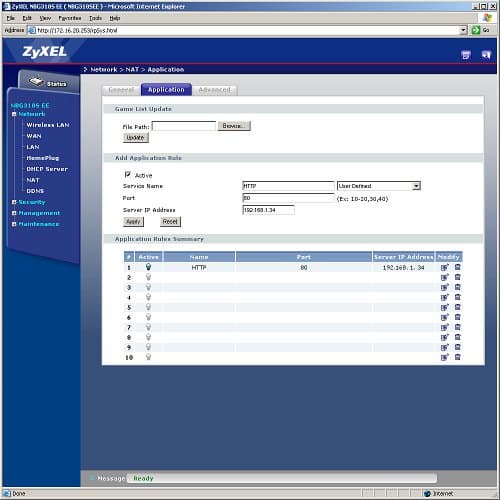500x500 pixels.
Task: Open the wizard icon in ZyXEL header
Action: coord(466,55)
